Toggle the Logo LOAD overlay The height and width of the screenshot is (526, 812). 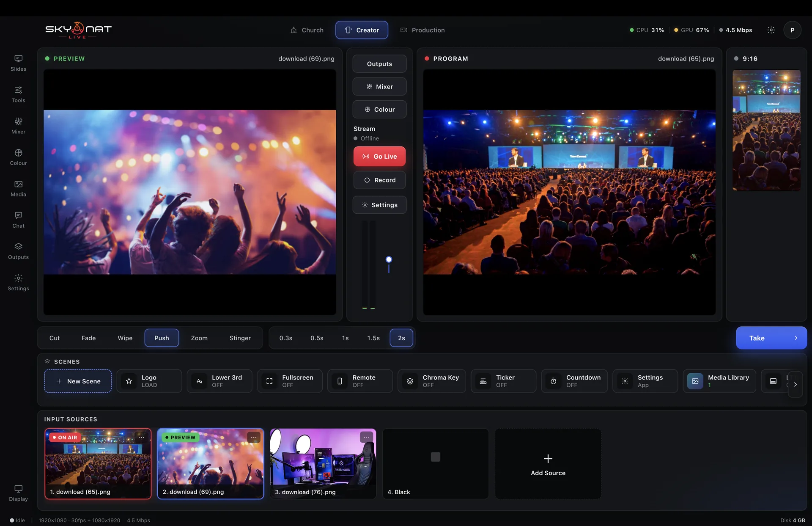click(149, 381)
